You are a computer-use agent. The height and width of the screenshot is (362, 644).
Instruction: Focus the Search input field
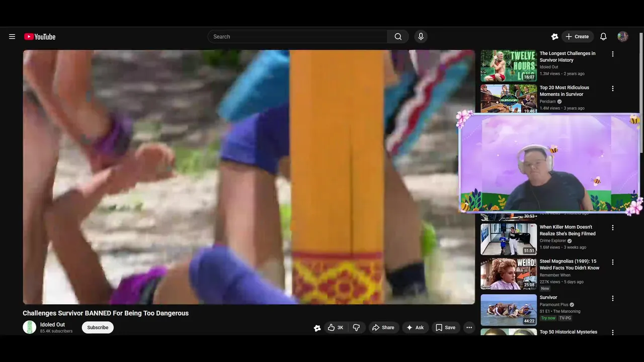click(x=298, y=37)
